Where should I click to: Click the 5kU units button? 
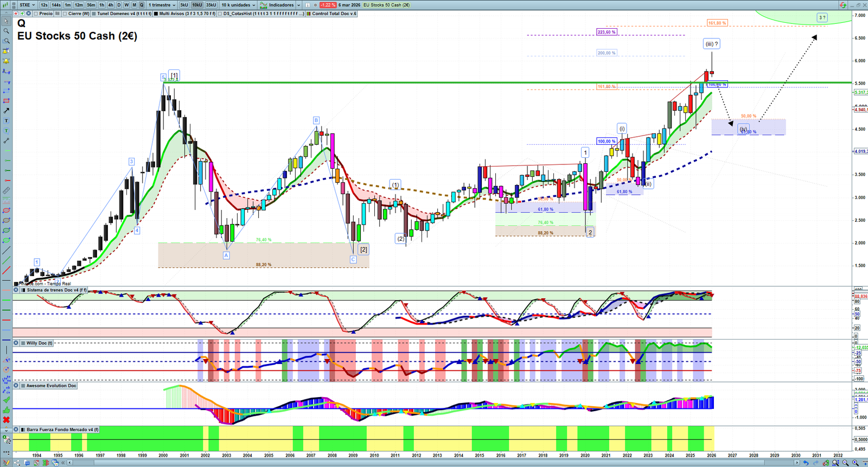(x=184, y=5)
